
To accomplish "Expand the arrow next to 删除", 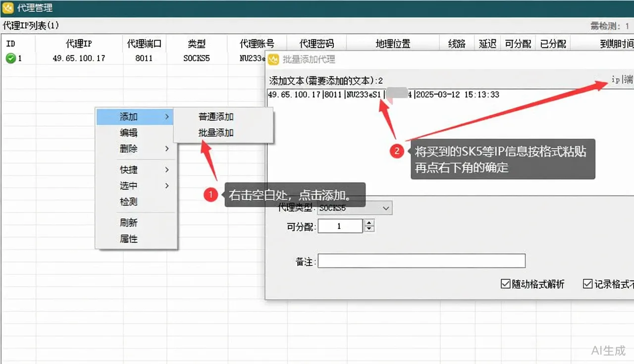I will click(167, 149).
